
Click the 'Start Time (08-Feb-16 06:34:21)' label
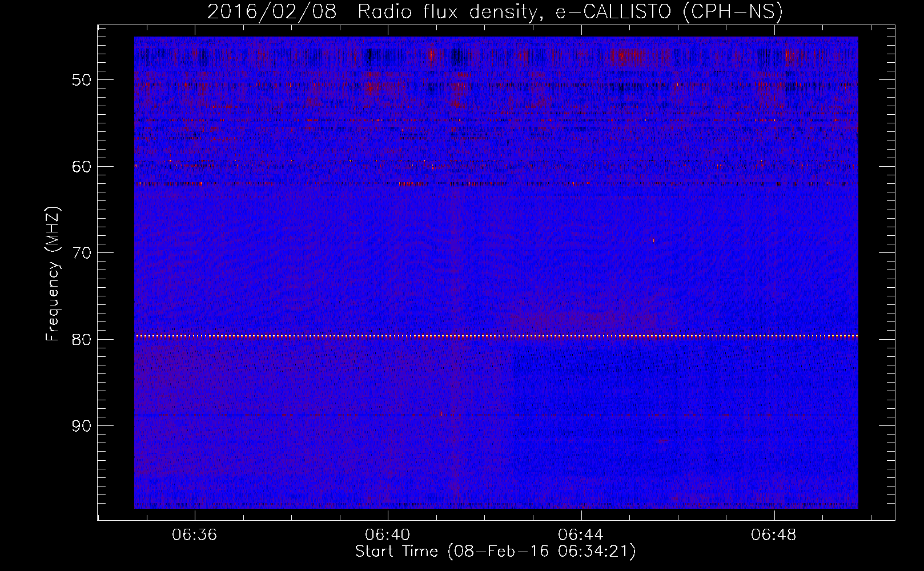(x=495, y=552)
